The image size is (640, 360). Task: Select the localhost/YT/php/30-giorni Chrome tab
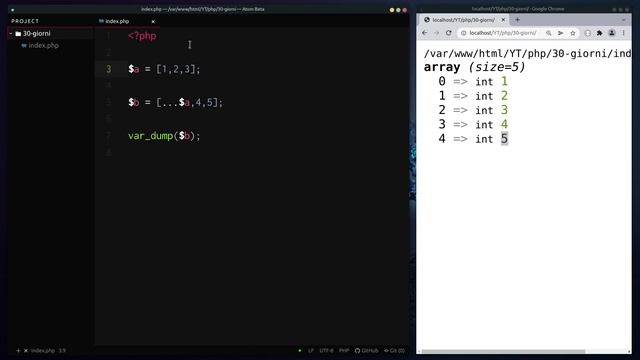pos(463,20)
